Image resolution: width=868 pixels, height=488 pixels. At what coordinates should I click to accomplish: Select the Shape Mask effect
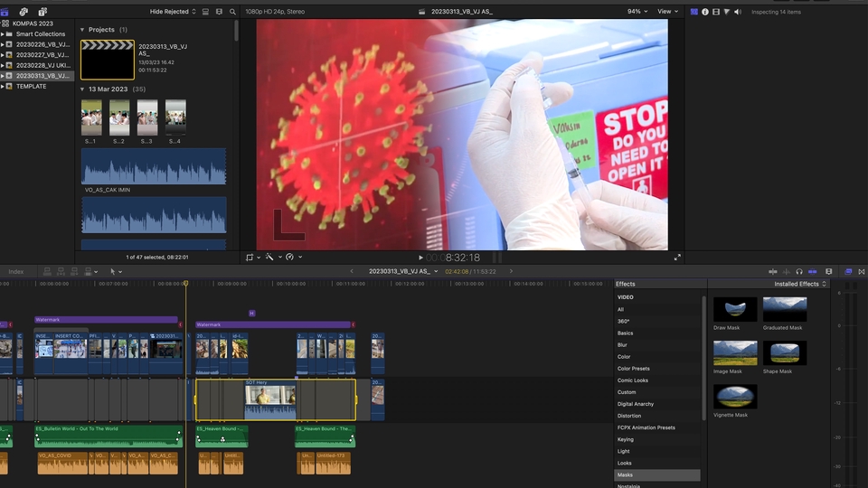point(785,353)
